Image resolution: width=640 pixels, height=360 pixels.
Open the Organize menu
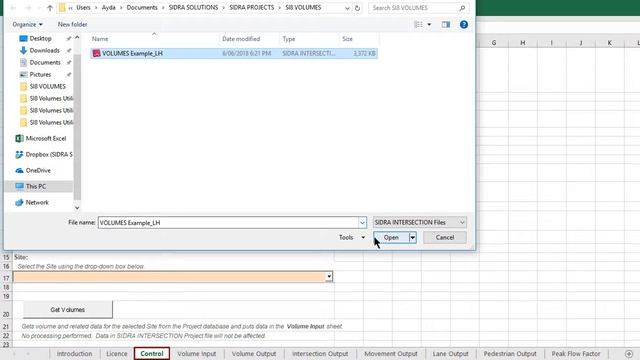[27, 24]
